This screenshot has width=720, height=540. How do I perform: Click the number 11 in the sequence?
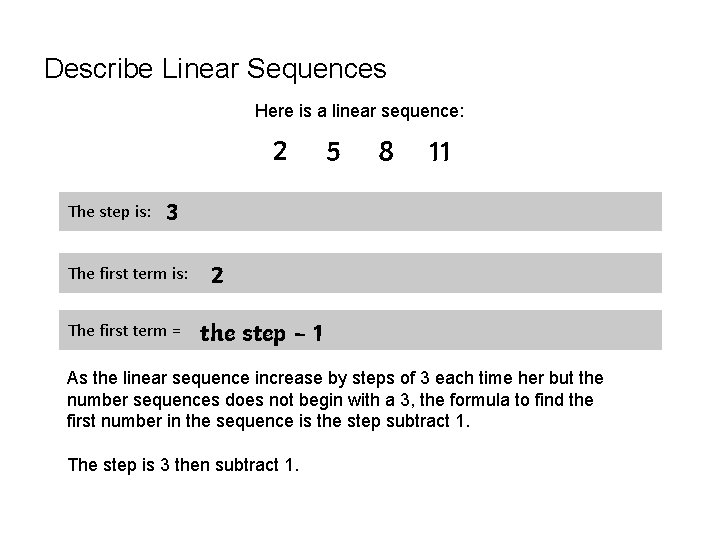439,153
